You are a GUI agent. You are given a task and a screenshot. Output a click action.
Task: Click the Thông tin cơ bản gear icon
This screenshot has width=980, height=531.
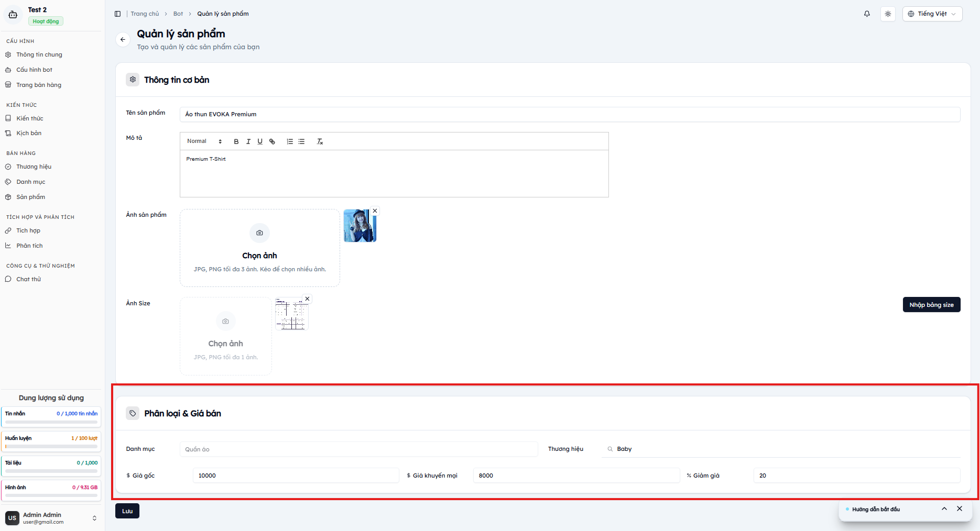[133, 80]
